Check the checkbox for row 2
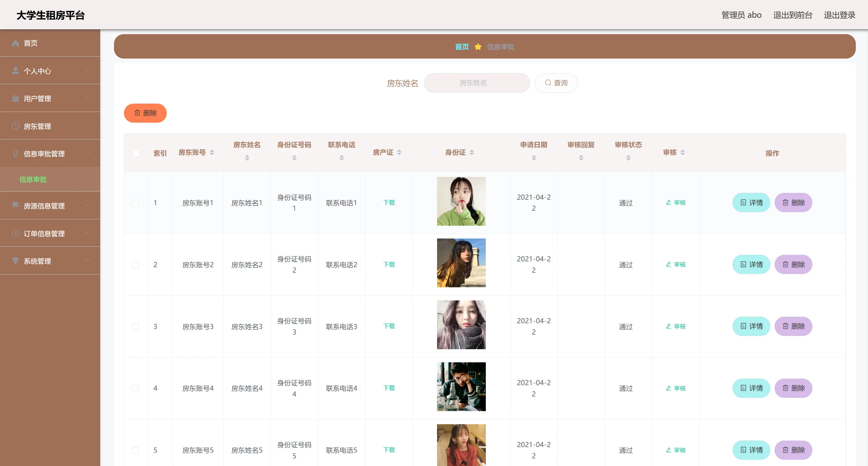This screenshot has width=868, height=466. coord(135,265)
